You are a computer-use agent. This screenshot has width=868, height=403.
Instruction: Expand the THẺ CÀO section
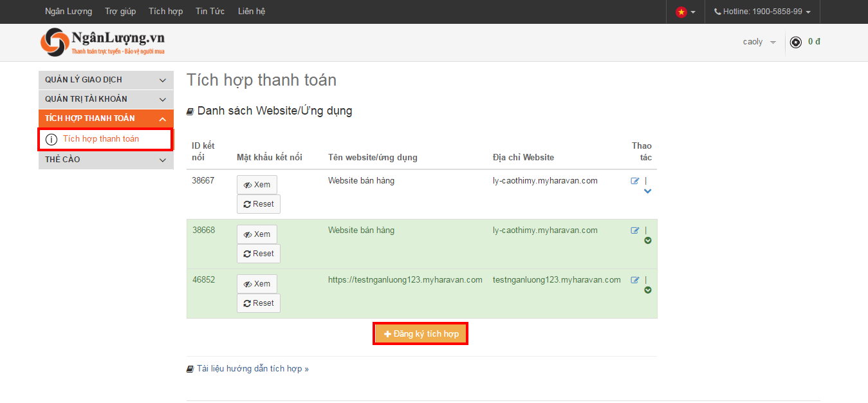tap(106, 160)
